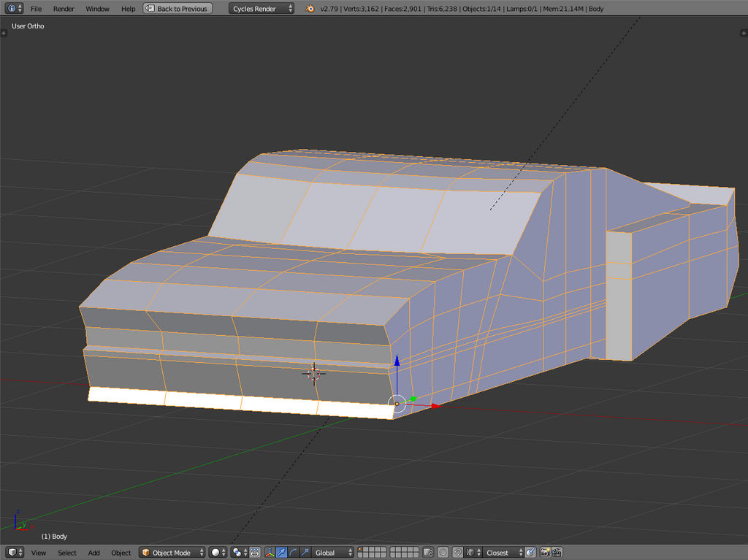Image resolution: width=748 pixels, height=560 pixels.
Task: Open the Object Mode dropdown
Action: 172,553
